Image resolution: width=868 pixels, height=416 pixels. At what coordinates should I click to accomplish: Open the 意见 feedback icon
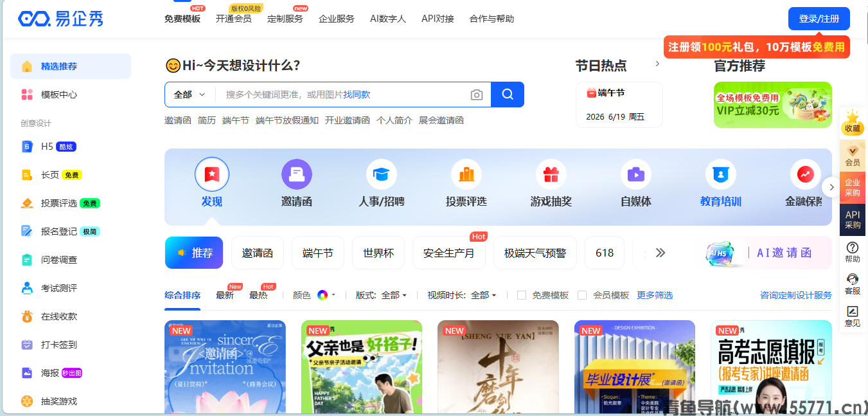[x=853, y=311]
